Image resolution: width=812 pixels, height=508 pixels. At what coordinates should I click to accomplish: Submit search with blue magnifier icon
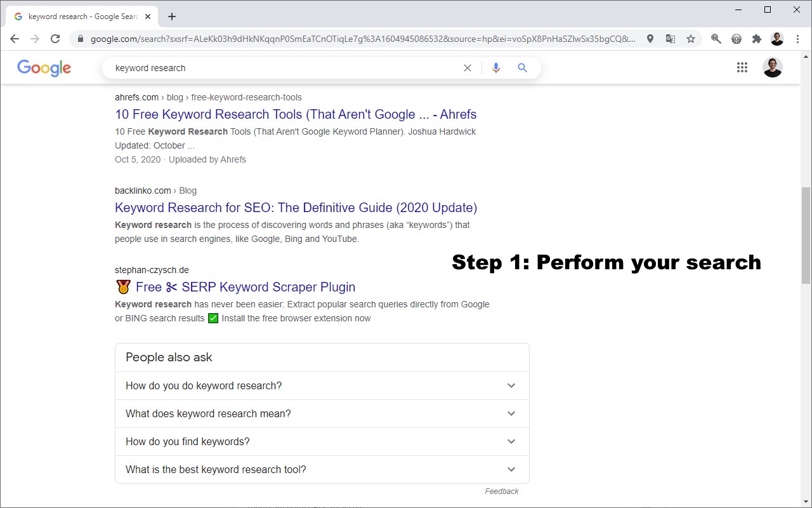pos(522,68)
